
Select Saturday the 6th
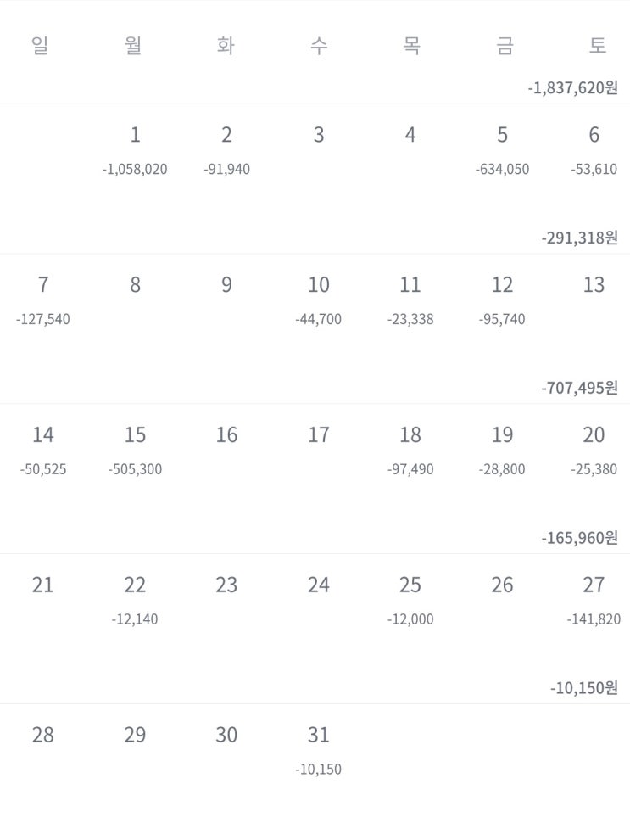(594, 150)
